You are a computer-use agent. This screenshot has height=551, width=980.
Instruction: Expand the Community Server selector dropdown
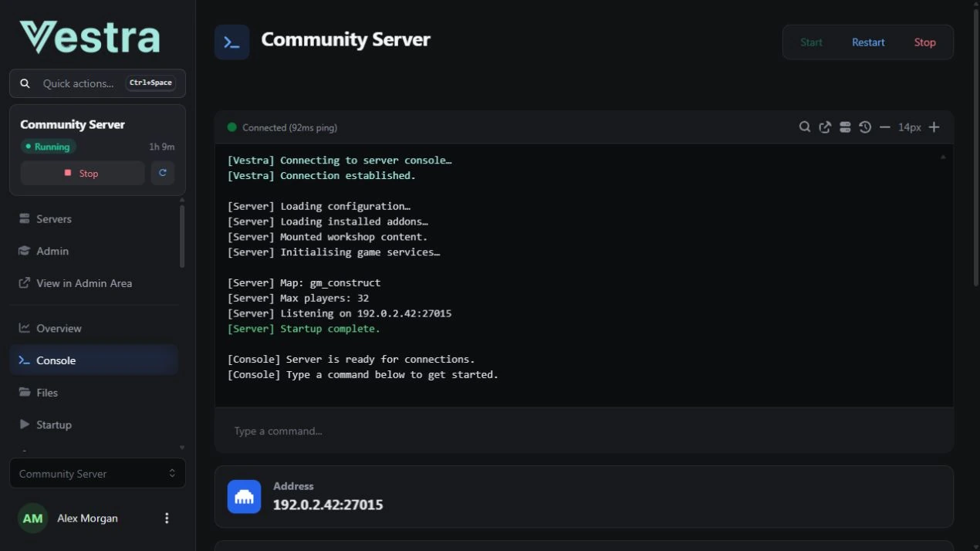coord(97,474)
